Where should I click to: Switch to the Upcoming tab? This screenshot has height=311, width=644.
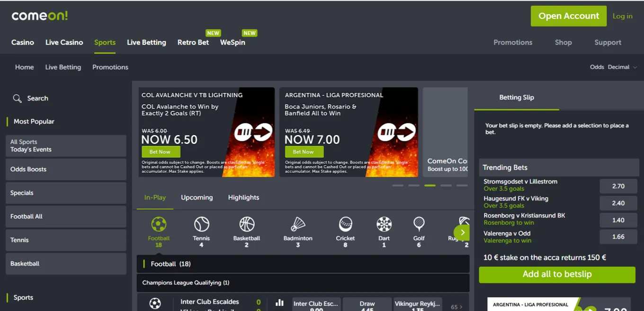coord(197,197)
